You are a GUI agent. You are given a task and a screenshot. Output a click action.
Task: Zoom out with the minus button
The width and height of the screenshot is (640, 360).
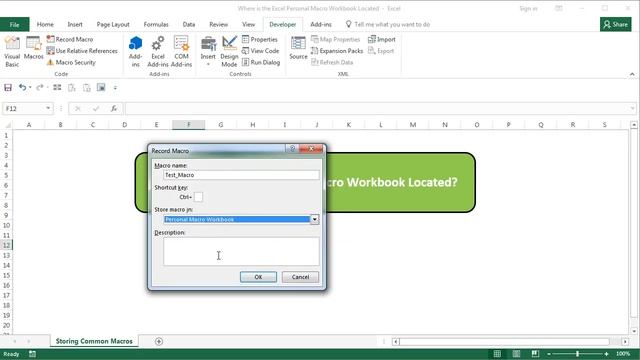(549, 354)
